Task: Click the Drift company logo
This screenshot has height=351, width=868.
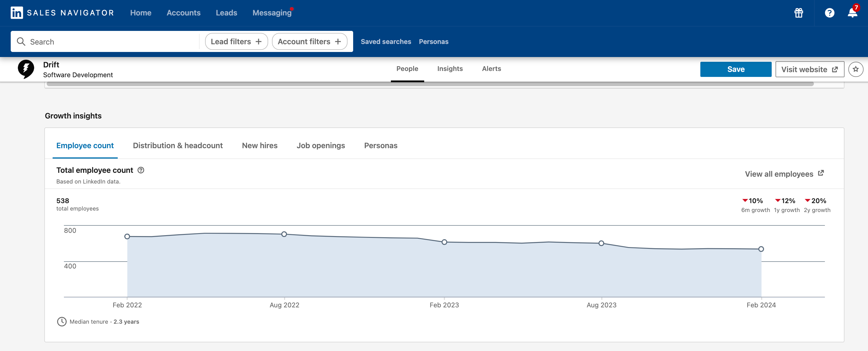Action: [26, 69]
